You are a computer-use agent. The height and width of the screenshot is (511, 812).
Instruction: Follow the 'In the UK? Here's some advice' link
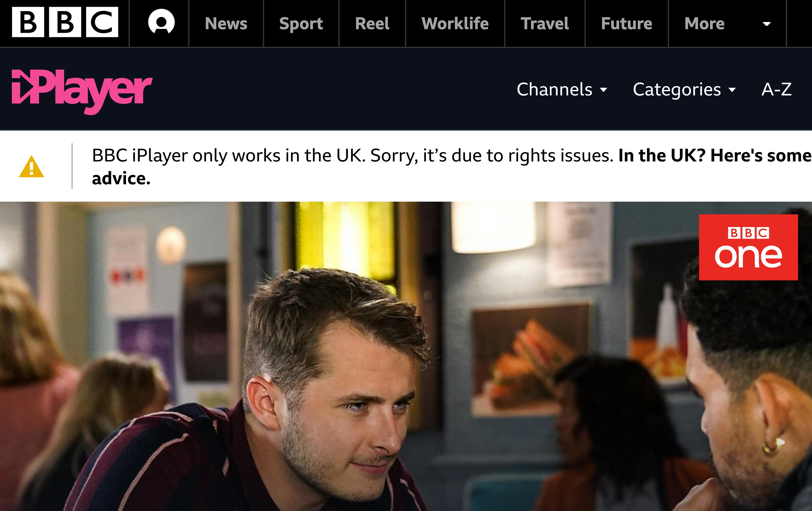pyautogui.click(x=452, y=167)
